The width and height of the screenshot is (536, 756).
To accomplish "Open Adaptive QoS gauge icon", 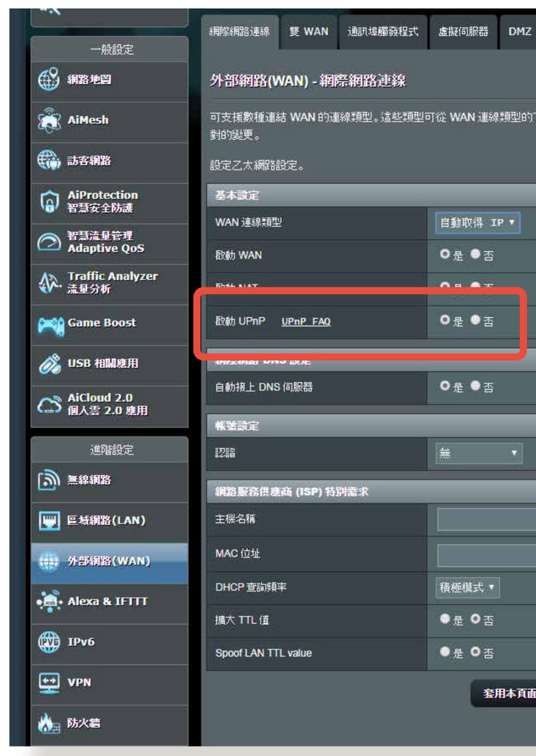I will tap(49, 241).
